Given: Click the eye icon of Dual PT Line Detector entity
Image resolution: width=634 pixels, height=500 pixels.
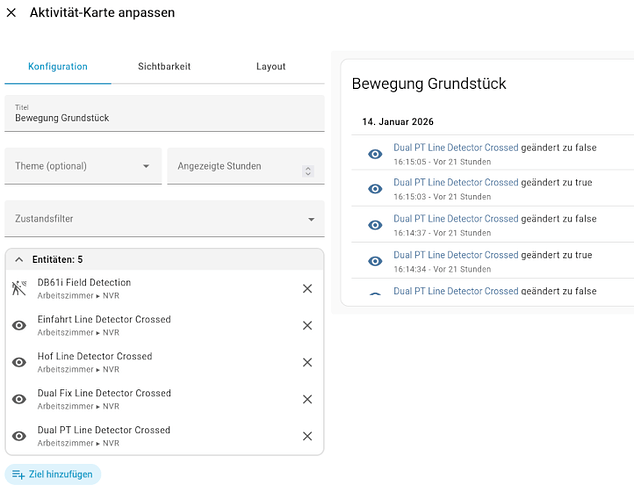Looking at the screenshot, I should 19,436.
